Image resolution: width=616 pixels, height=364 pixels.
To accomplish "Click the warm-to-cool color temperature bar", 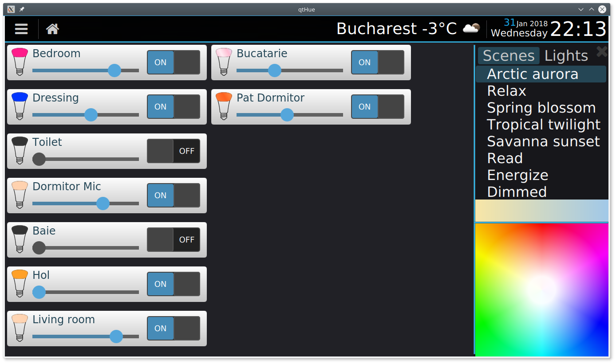I will (x=541, y=211).
